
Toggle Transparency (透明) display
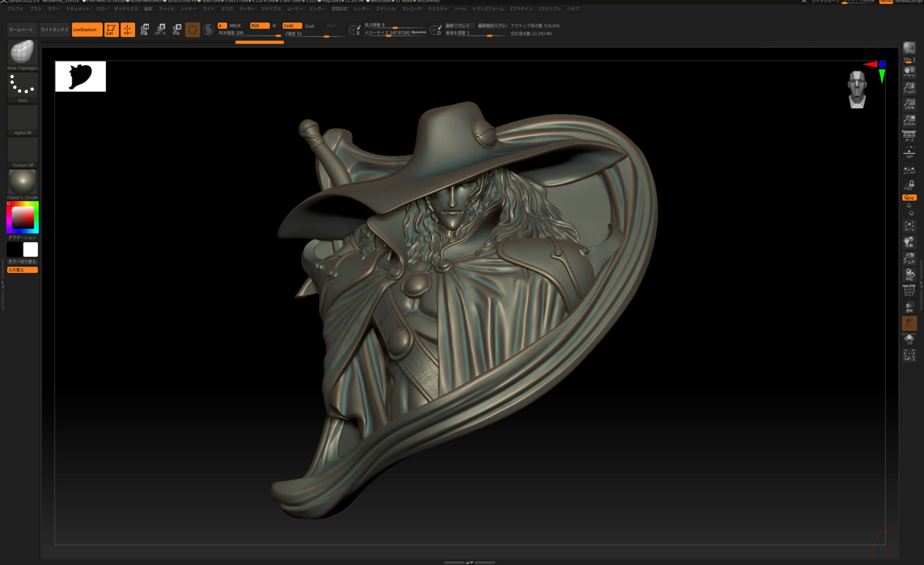click(x=909, y=307)
